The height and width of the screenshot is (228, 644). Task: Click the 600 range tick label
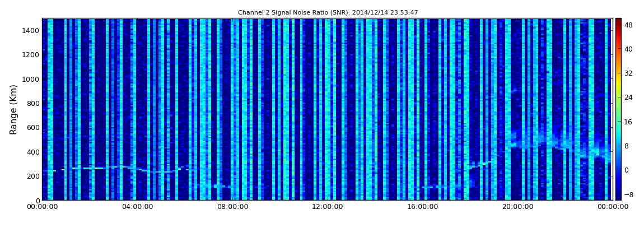point(33,127)
